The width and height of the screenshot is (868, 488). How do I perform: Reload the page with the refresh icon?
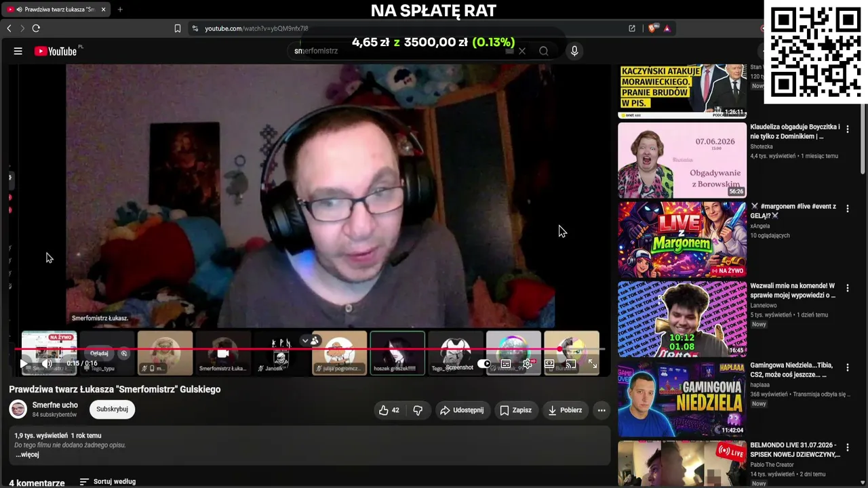36,28
